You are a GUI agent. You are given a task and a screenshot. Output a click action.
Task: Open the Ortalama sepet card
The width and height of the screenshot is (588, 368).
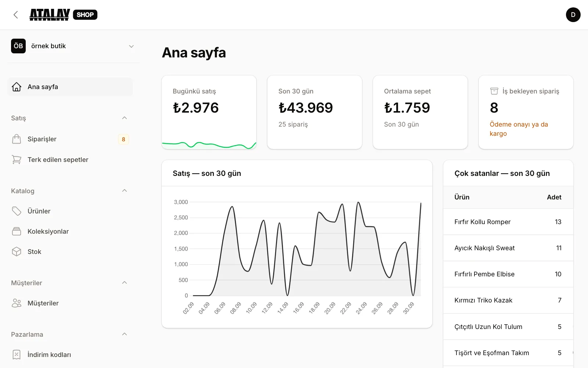pos(420,112)
